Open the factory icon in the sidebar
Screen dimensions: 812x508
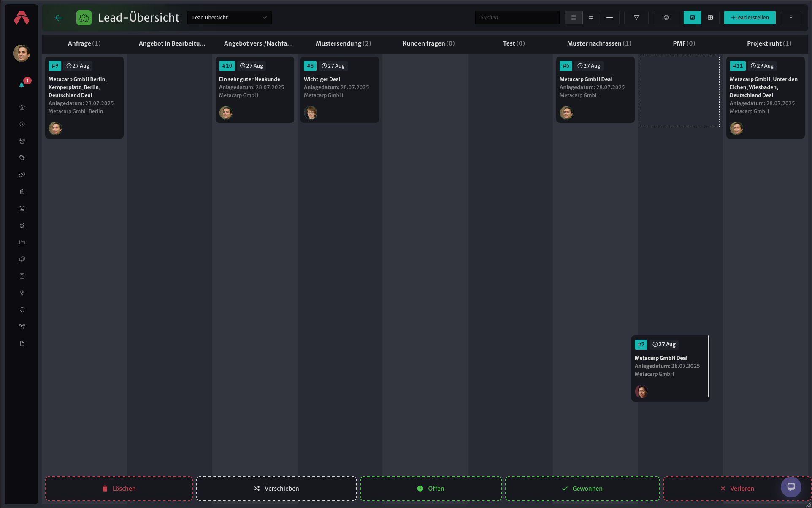22,242
